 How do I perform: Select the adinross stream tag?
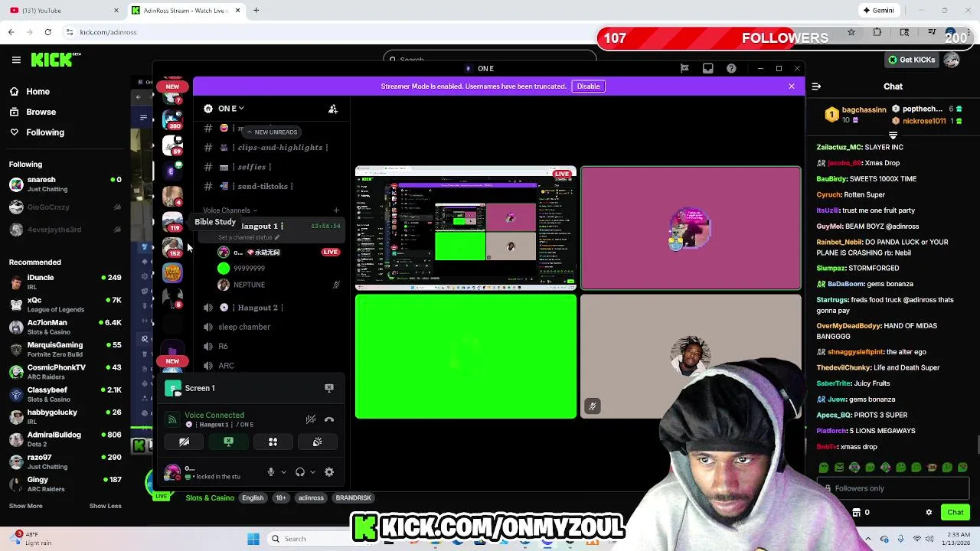coord(311,498)
